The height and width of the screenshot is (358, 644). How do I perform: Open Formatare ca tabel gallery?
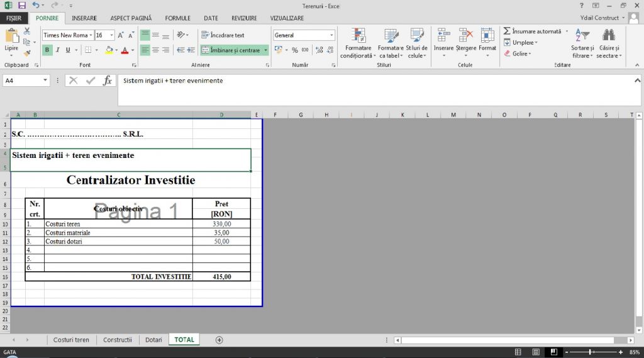pyautogui.click(x=391, y=43)
